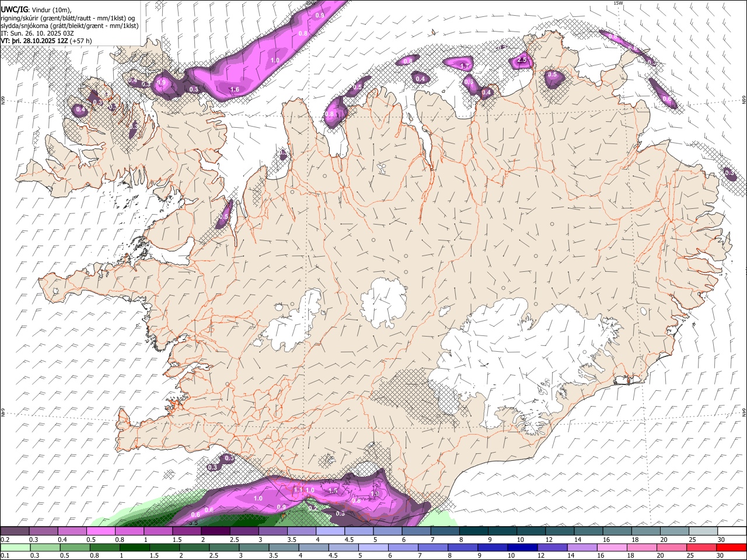747x560 pixels.
Task: Click the "15W" longitude label
Action: tap(618, 3)
